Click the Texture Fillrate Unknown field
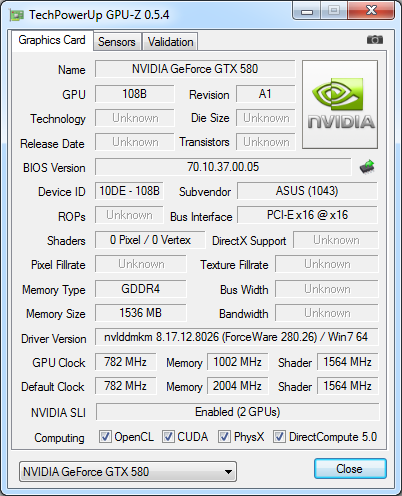 (327, 264)
